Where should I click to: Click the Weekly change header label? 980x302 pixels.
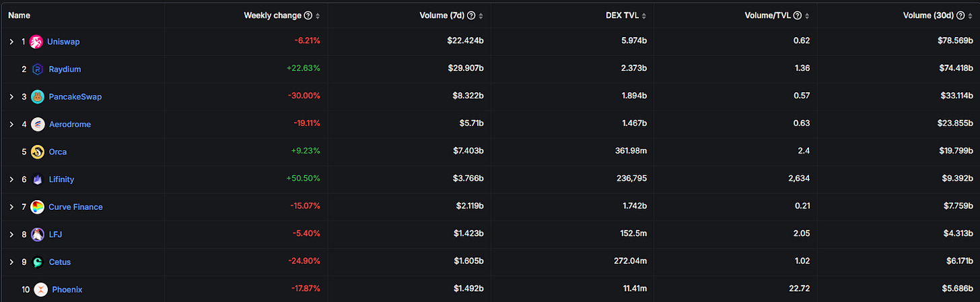pos(273,16)
